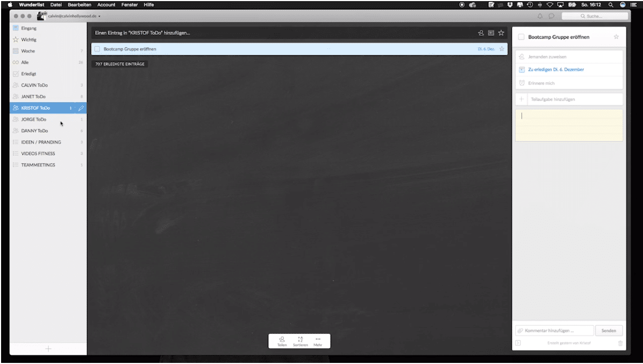Open the IDEEN / PRANDING list
Screen dimensions: 643x364
pos(48,142)
